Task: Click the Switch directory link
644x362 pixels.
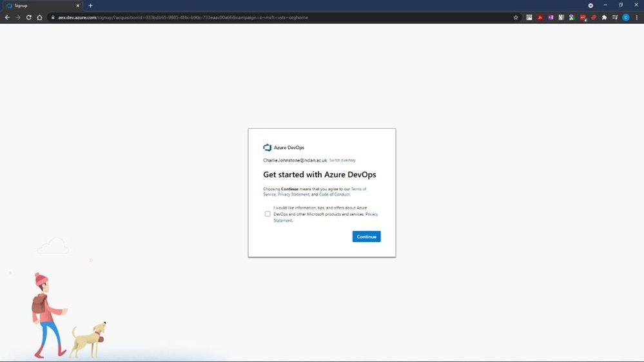Action: click(342, 160)
